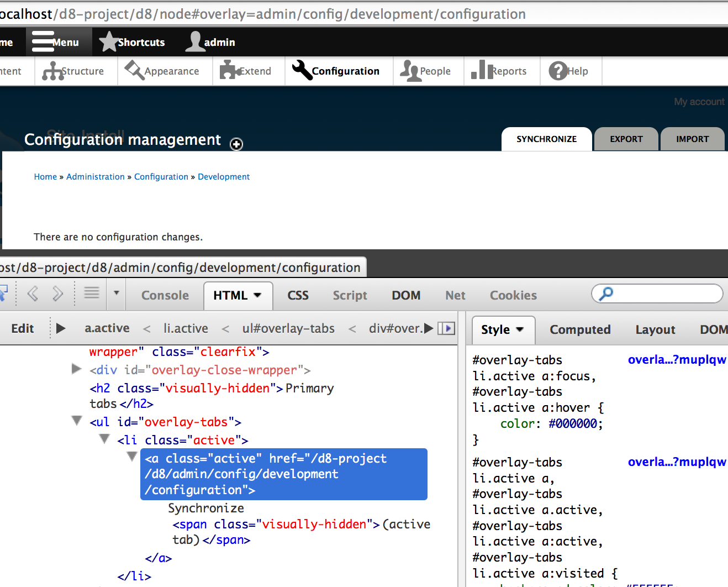
Task: Click Firebug command line lines icon
Action: pos(92,292)
